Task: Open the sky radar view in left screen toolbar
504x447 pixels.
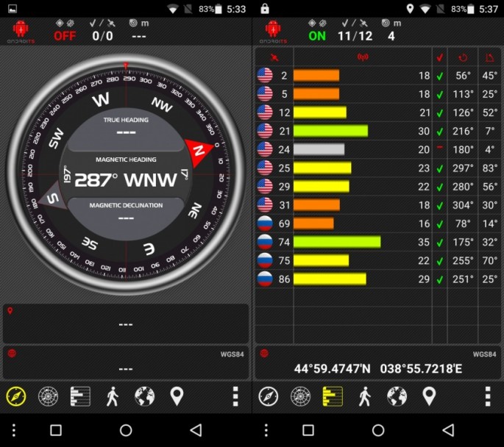Action: pos(49,396)
